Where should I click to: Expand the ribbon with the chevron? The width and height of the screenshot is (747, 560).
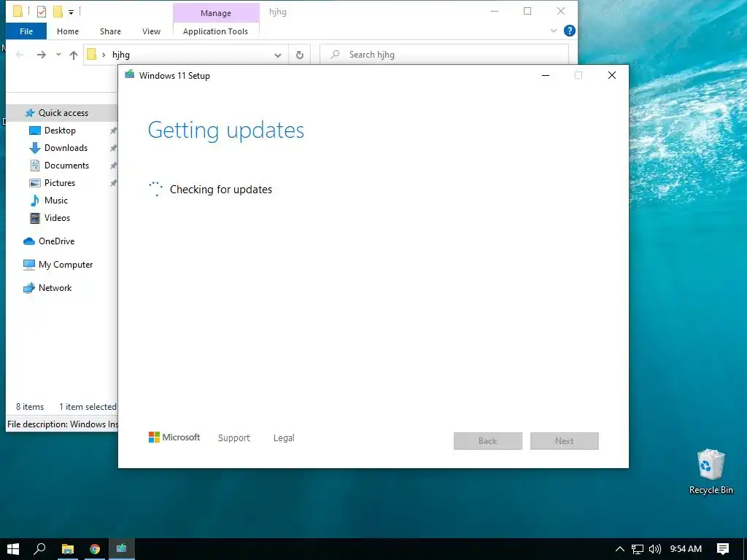click(x=554, y=31)
